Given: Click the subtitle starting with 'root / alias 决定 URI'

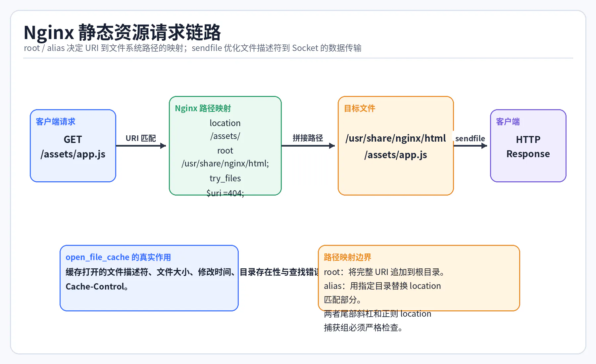Looking at the screenshot, I should tap(192, 48).
